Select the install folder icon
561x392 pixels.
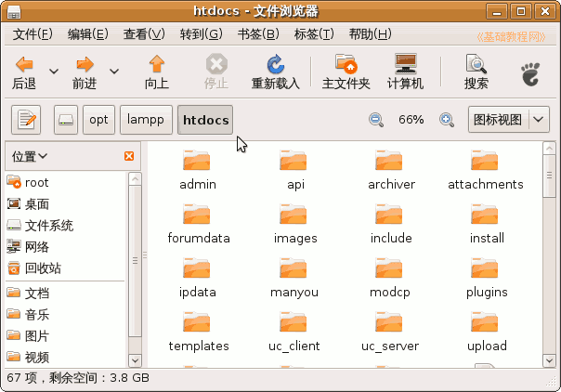click(x=485, y=215)
